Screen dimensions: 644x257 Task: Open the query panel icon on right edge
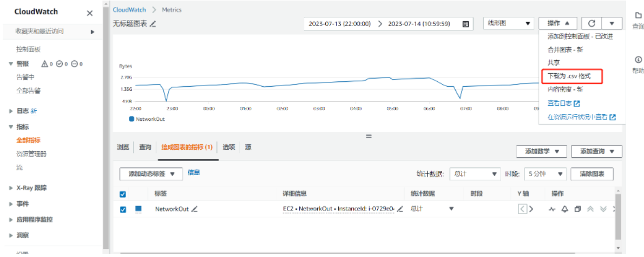pos(638,16)
